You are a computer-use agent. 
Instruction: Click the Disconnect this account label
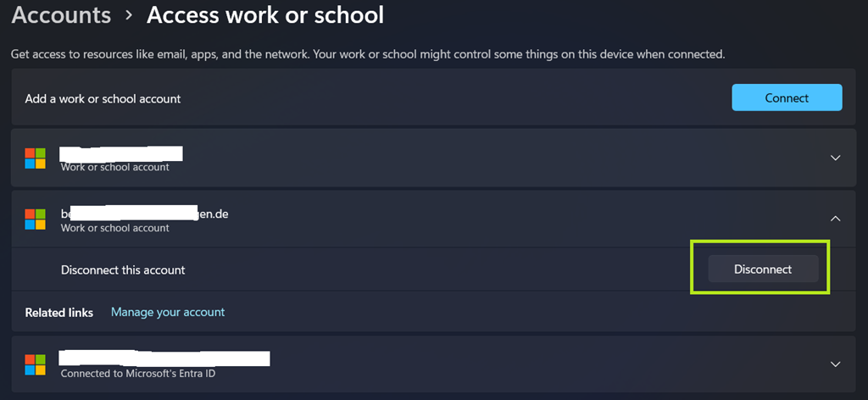coord(123,269)
